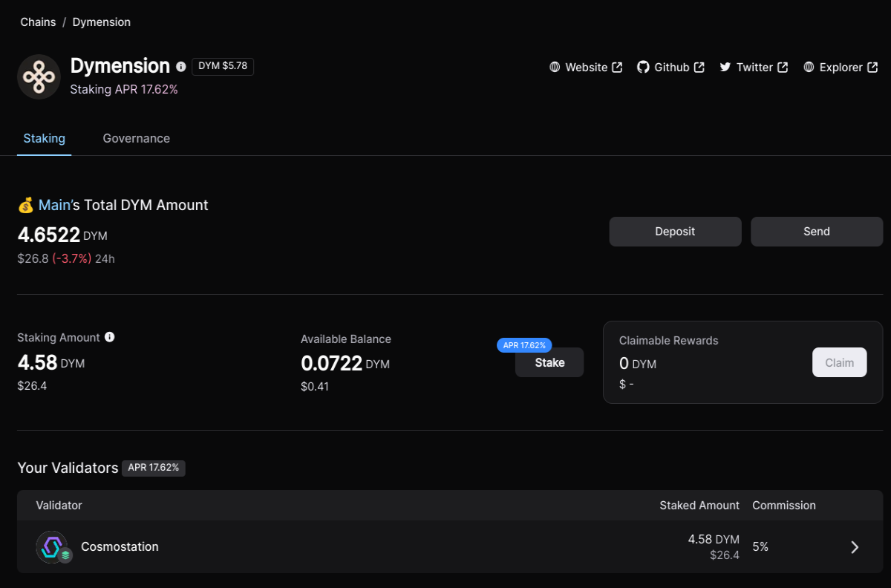891x588 pixels.
Task: Click the DYM $5.78 price badge
Action: pos(223,66)
